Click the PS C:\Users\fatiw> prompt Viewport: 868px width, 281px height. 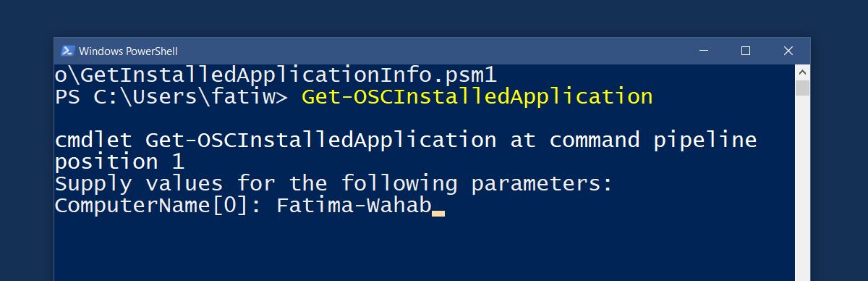pos(171,97)
